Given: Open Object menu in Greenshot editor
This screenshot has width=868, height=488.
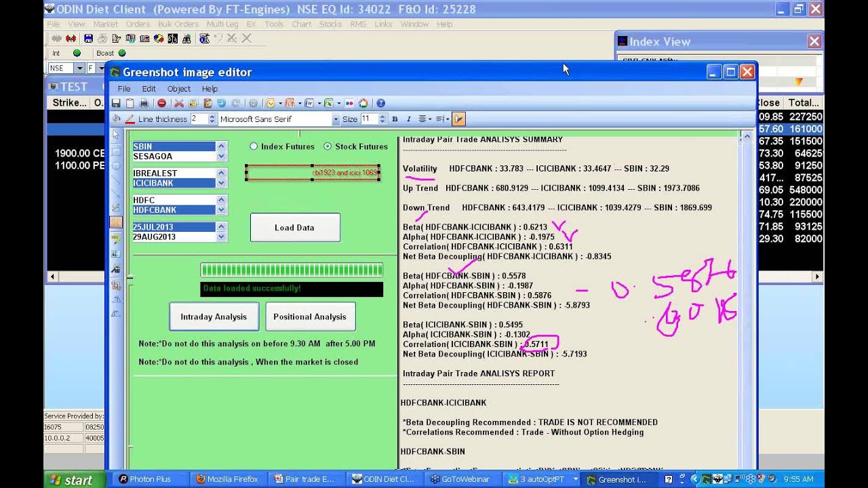Looking at the screenshot, I should pyautogui.click(x=179, y=89).
